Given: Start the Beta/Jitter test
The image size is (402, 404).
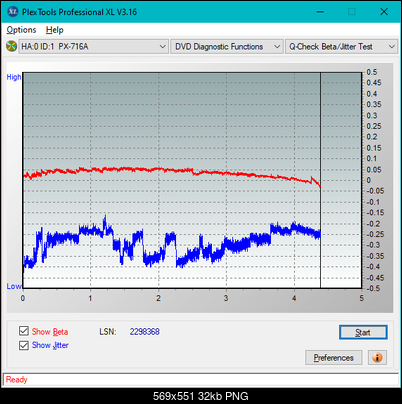Looking at the screenshot, I should [363, 332].
